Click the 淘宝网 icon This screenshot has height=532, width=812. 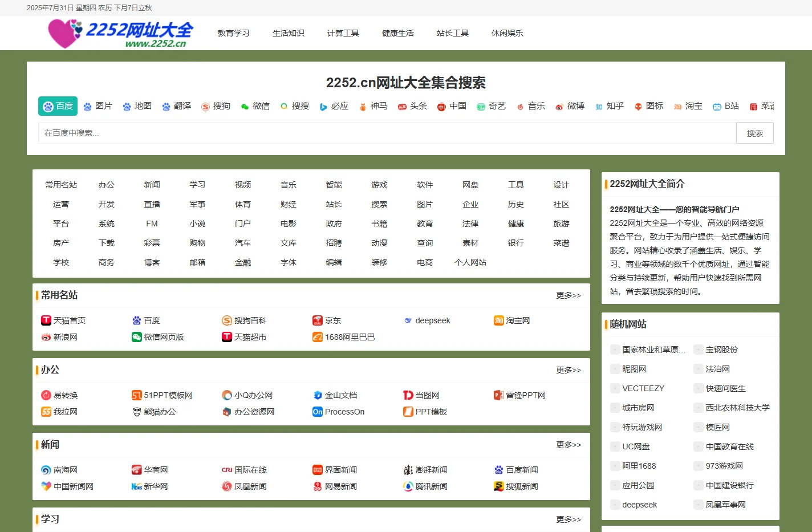[499, 320]
